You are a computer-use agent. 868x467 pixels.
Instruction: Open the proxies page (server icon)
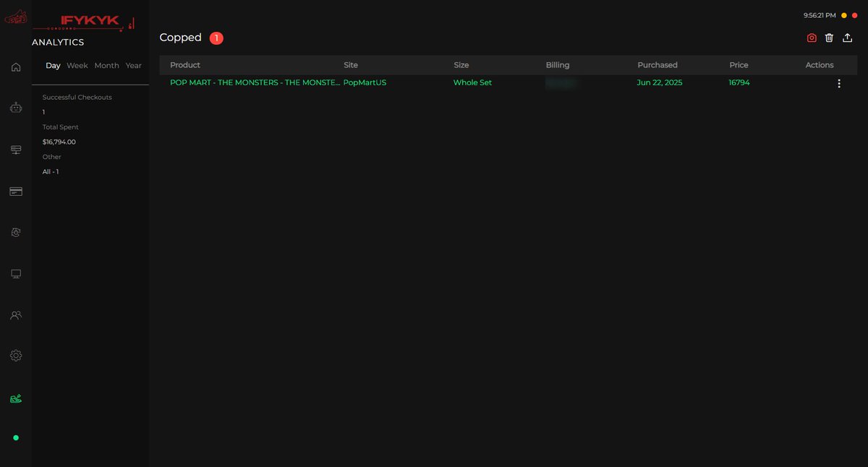16,150
